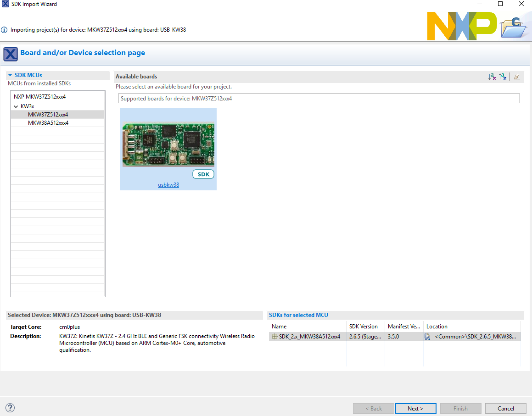
Task: Click the supported boards filter field
Action: (319, 98)
